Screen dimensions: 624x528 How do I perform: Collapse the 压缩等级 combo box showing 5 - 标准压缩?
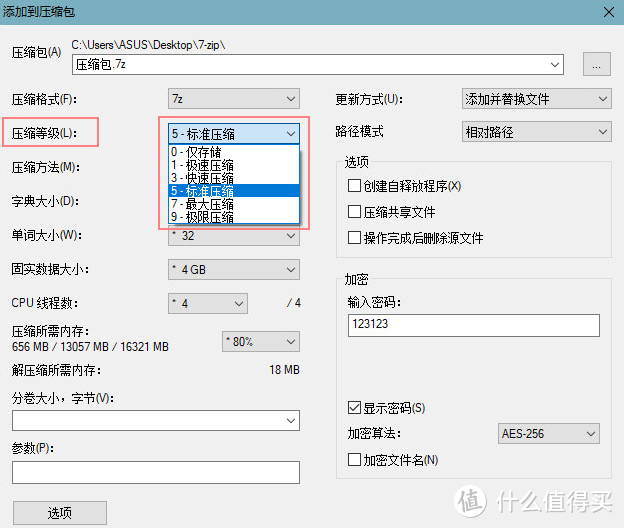pos(234,134)
